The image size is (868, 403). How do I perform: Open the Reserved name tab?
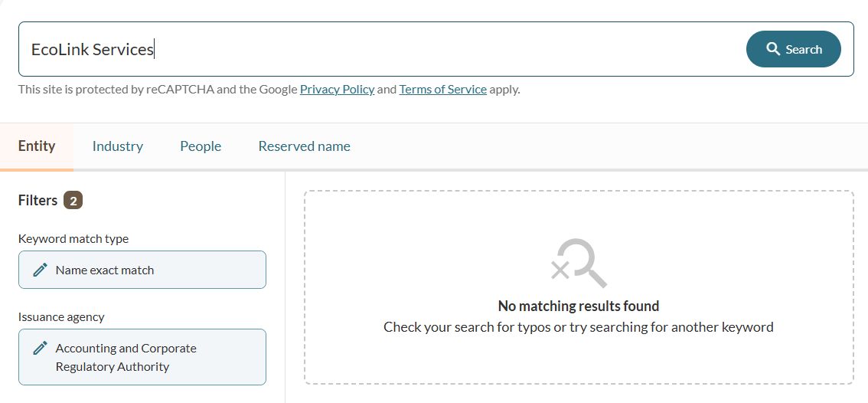[x=304, y=146]
